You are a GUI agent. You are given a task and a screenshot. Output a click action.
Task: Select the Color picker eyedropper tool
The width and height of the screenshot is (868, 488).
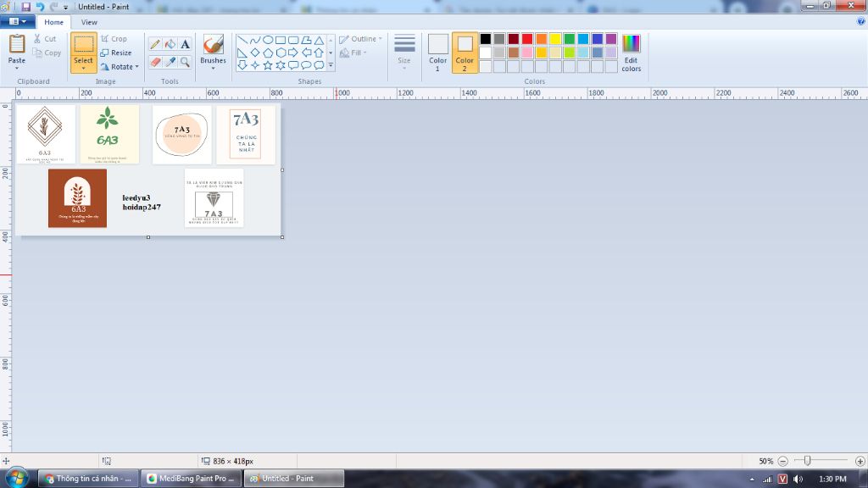(x=170, y=62)
